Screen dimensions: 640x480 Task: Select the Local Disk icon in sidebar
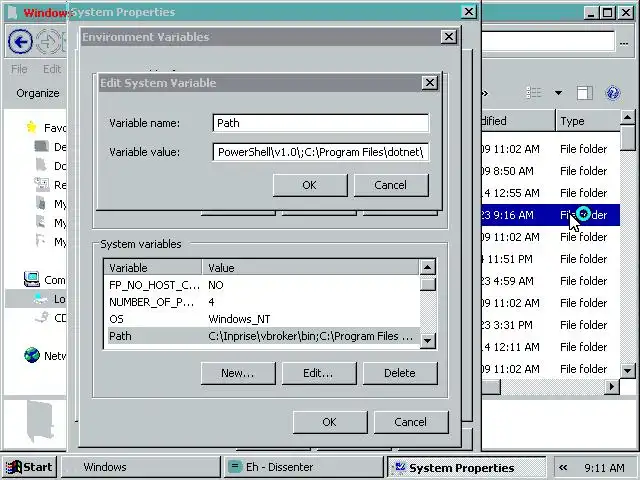tap(40, 299)
